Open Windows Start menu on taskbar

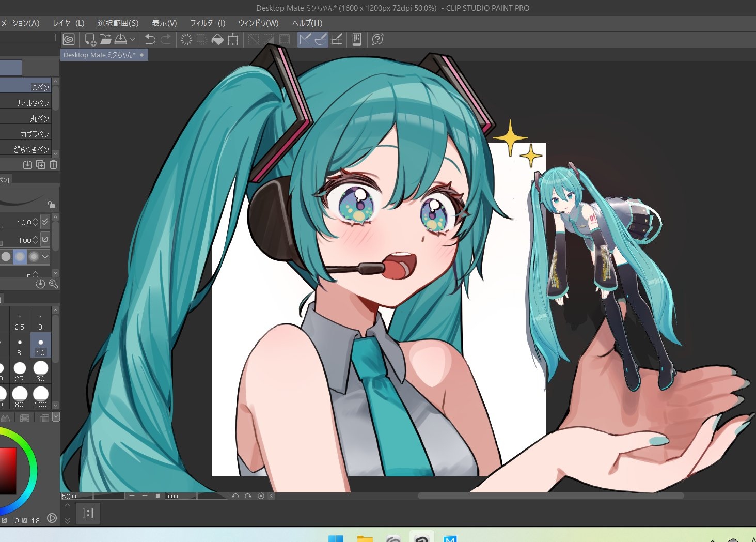point(336,539)
